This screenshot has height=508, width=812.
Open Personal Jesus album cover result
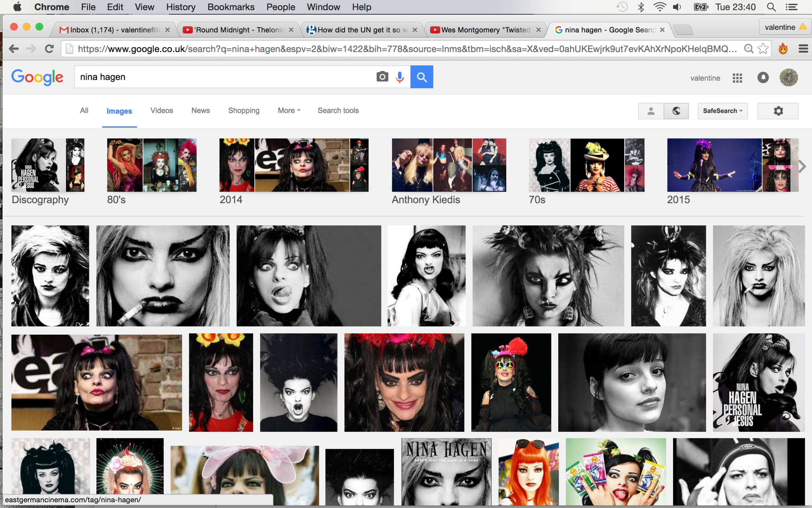759,382
